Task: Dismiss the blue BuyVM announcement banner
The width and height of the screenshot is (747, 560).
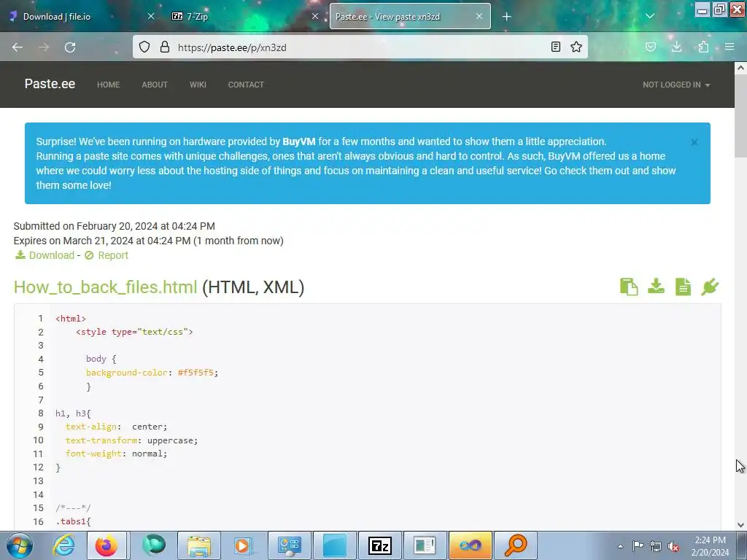Action: (x=694, y=142)
